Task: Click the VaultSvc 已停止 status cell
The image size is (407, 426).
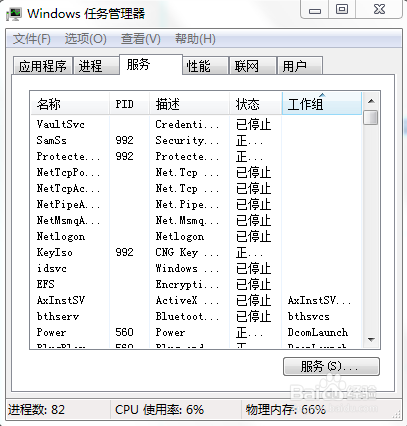Action: tap(253, 124)
